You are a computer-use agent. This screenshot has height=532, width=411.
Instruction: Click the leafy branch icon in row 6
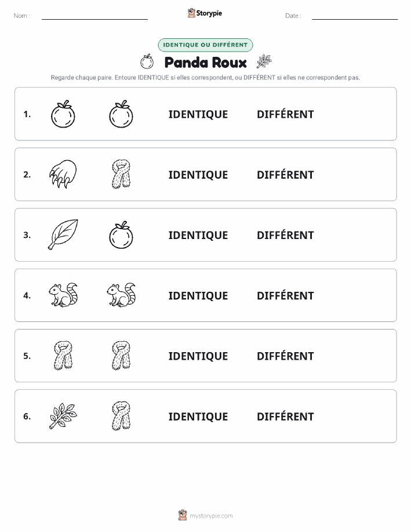click(63, 416)
